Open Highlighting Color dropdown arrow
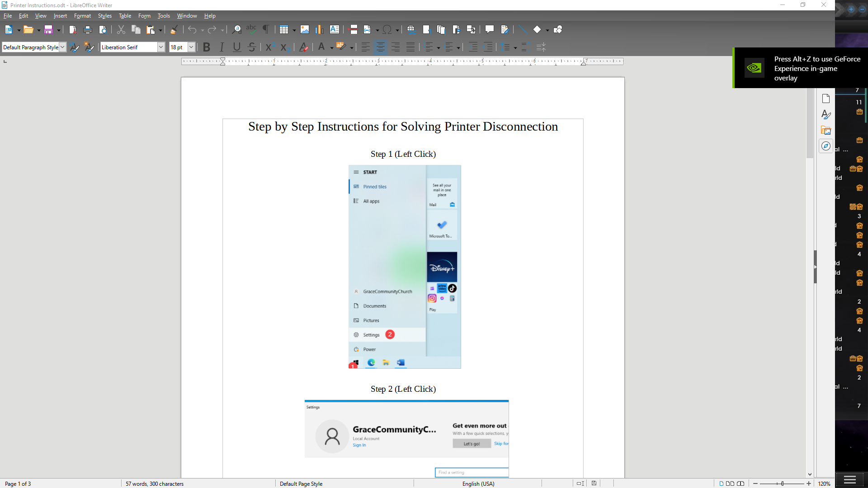This screenshot has height=488, width=868. point(352,47)
